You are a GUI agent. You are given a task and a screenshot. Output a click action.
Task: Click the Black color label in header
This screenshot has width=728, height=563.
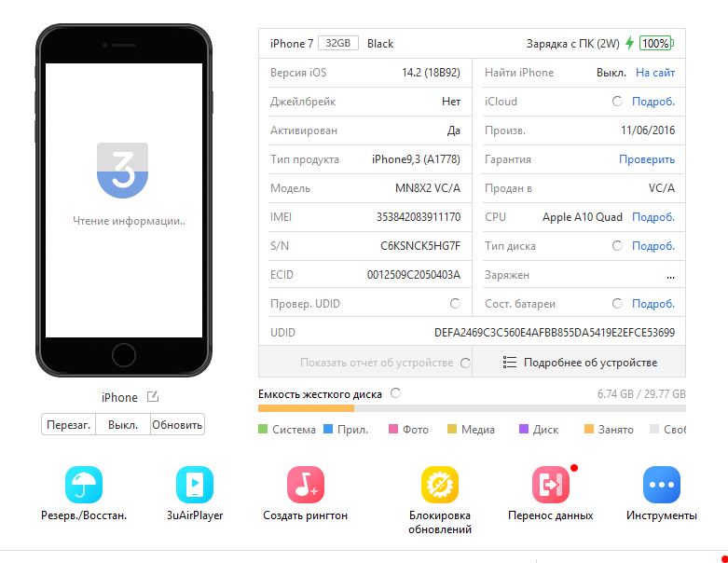(380, 44)
